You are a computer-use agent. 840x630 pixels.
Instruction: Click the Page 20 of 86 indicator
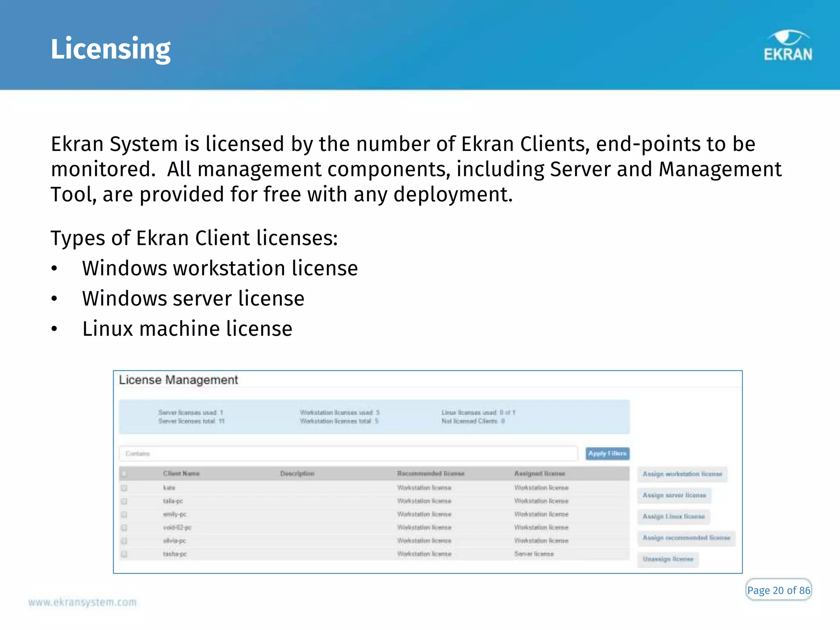(x=778, y=590)
